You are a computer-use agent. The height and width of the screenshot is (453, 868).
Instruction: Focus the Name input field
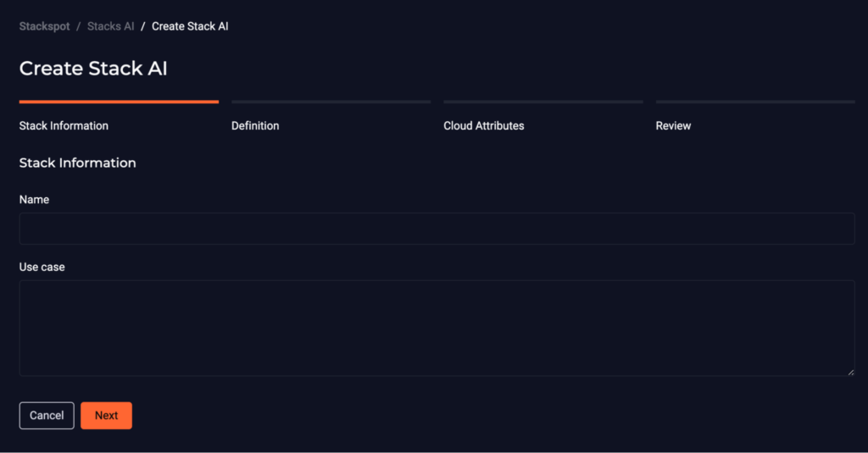coord(437,229)
